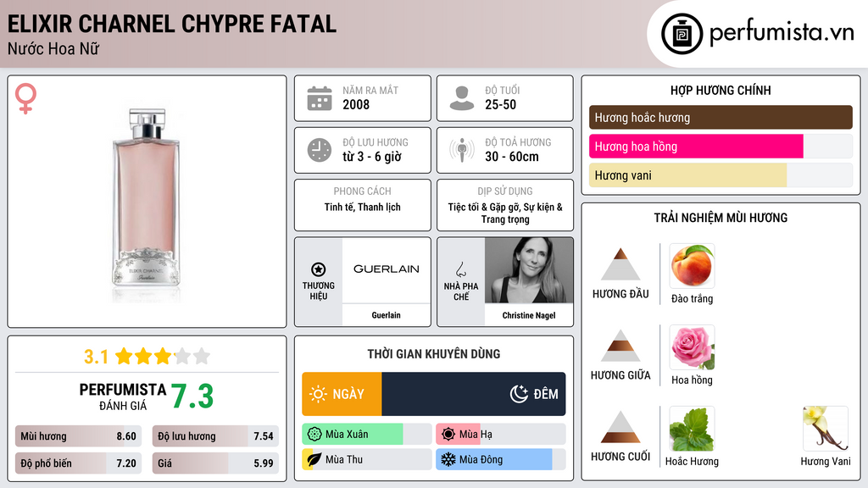The height and width of the screenshot is (488, 868).
Task: Open the Christine Nagel perfumer photo
Action: pos(529,269)
